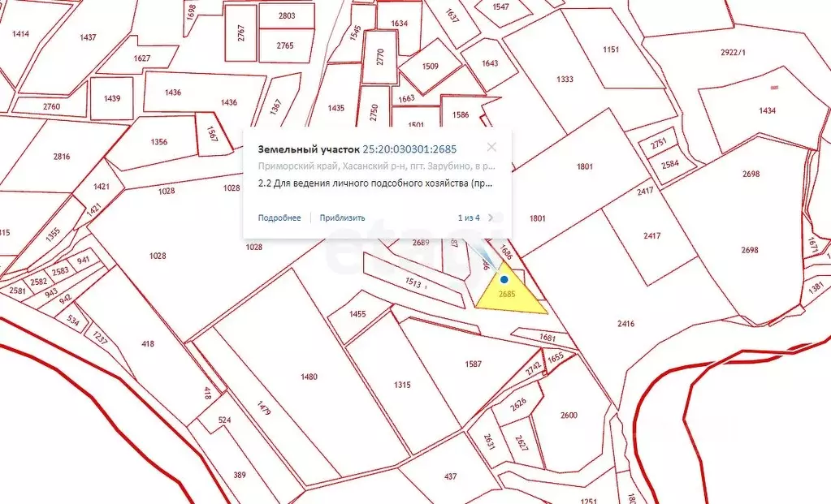
Task: Click on parcel 2600
Action: pos(569,416)
